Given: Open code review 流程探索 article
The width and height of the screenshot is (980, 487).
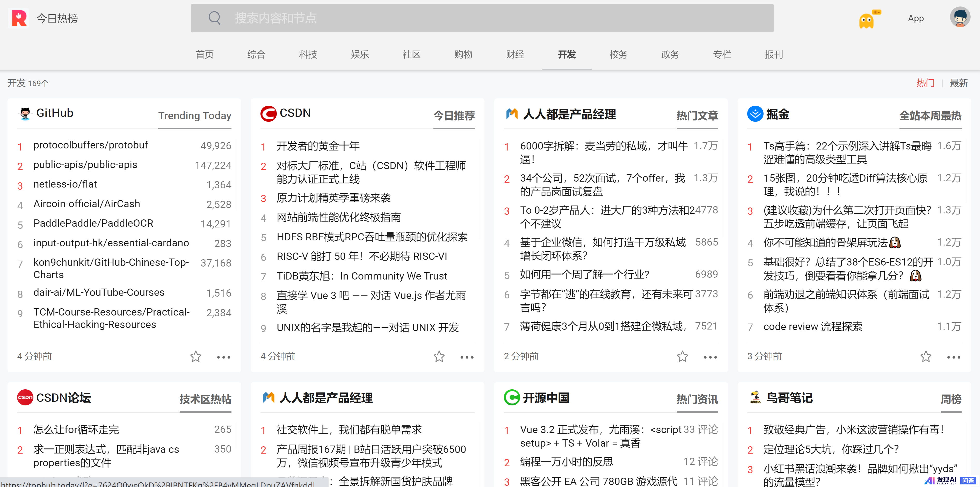Looking at the screenshot, I should [x=812, y=327].
